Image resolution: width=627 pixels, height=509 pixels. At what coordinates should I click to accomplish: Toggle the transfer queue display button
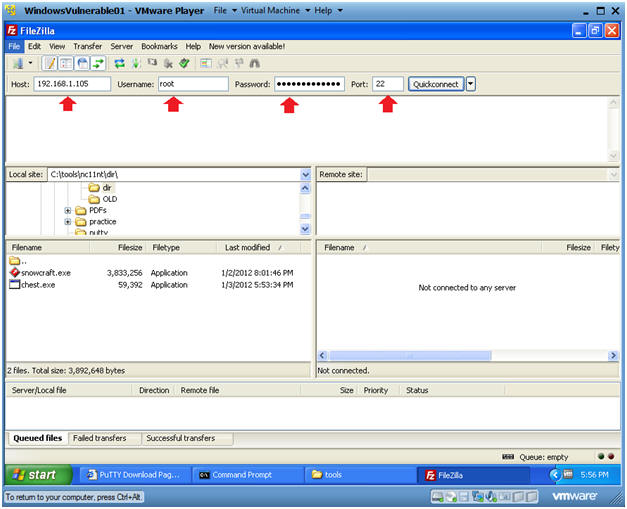pyautogui.click(x=98, y=63)
